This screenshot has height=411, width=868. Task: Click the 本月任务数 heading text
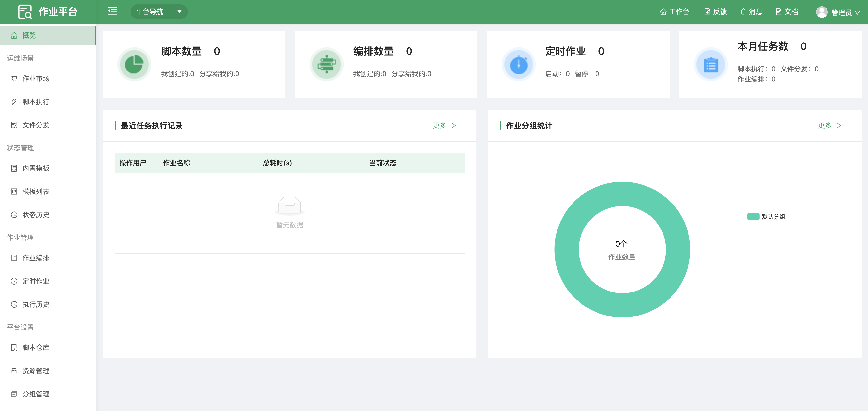[x=763, y=47]
